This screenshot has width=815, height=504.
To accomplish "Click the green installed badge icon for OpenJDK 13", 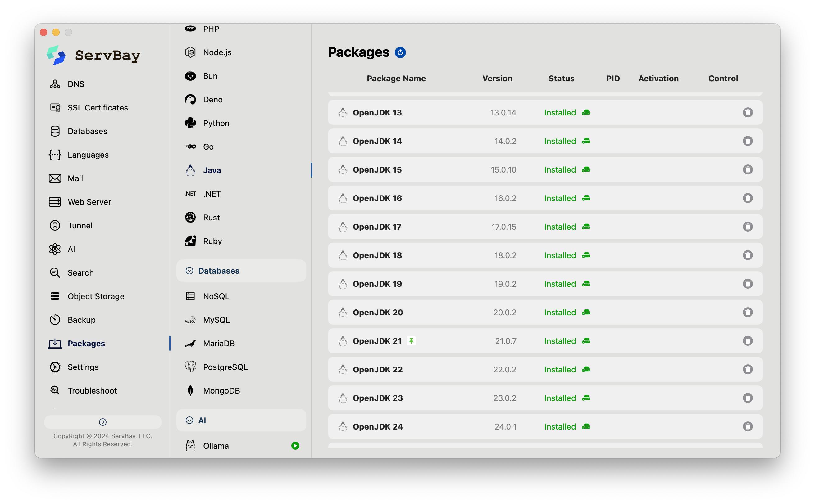I will coord(586,113).
